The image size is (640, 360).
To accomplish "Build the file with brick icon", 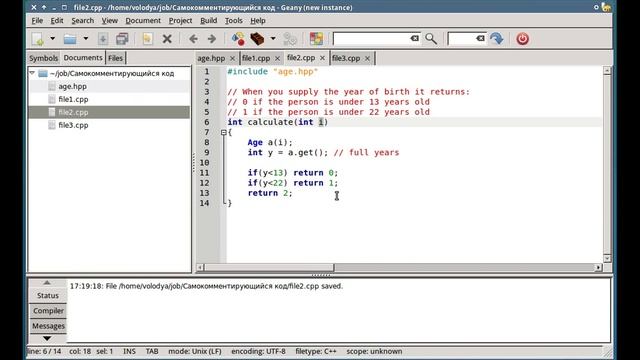I will coord(257,39).
